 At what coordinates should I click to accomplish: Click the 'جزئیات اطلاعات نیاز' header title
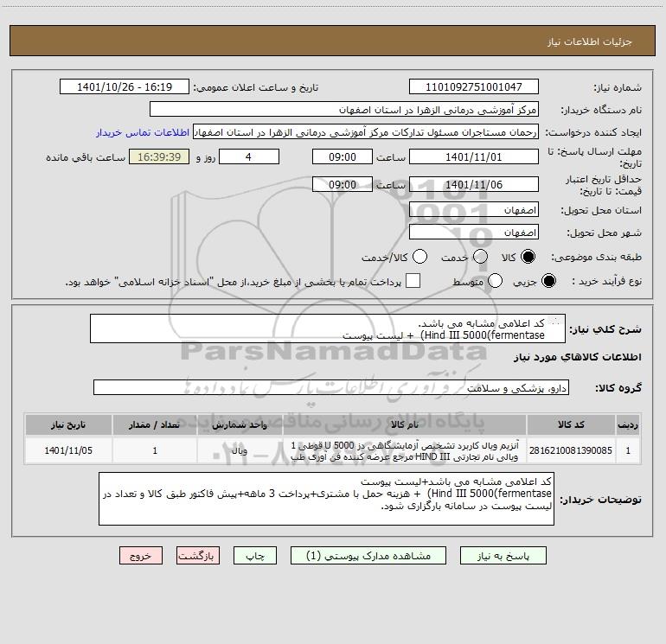click(x=590, y=41)
